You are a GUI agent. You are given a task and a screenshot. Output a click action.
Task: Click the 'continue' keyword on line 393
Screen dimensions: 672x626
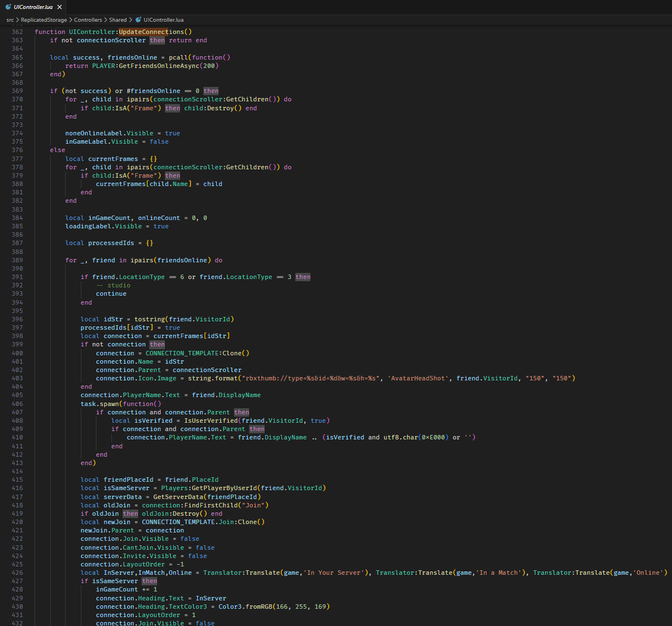point(111,294)
